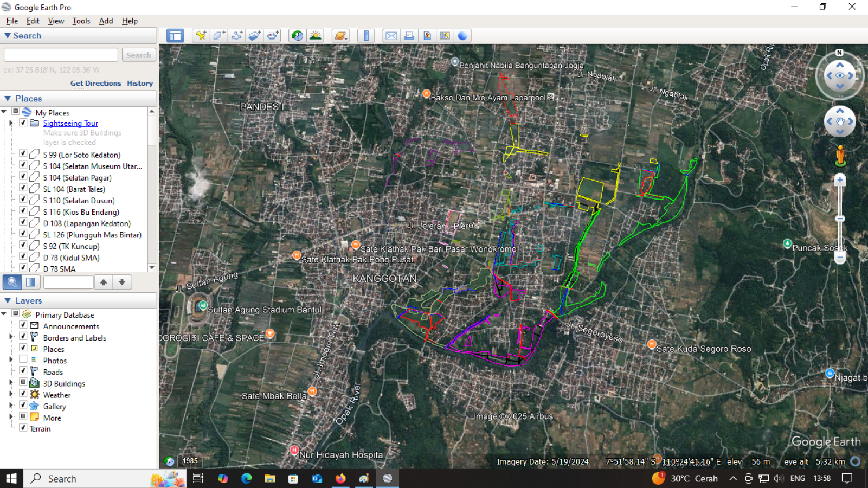Image resolution: width=868 pixels, height=488 pixels.
Task: Click zoom out minus button
Action: pos(840,258)
